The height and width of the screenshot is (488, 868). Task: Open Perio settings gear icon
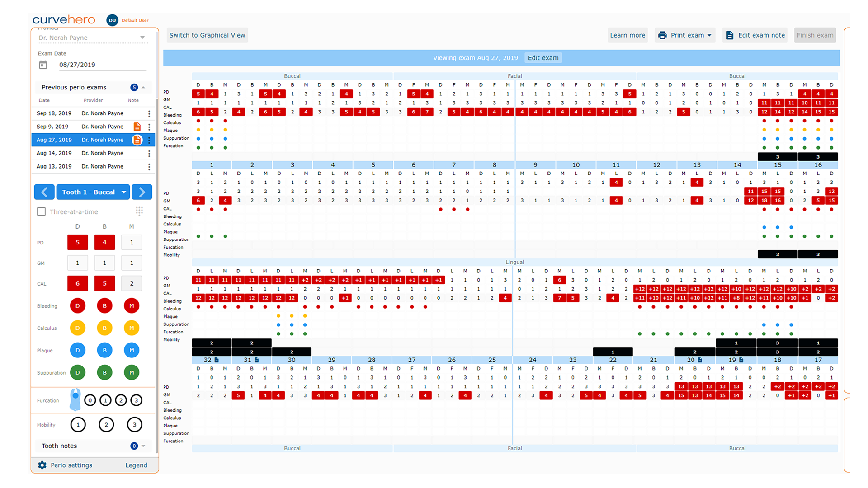[x=42, y=465]
